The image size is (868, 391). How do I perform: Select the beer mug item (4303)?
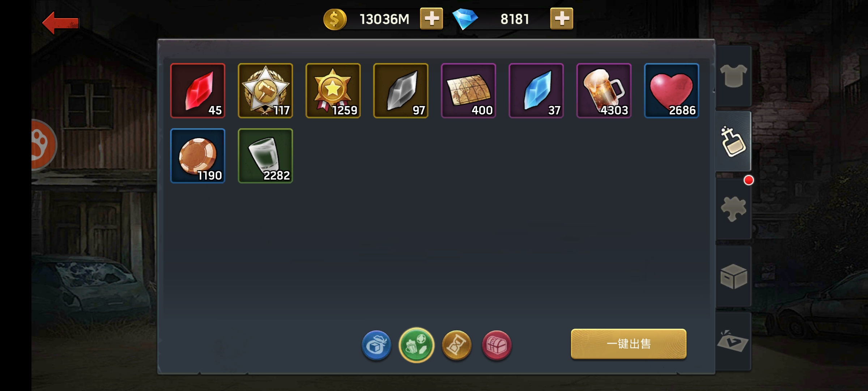point(604,91)
